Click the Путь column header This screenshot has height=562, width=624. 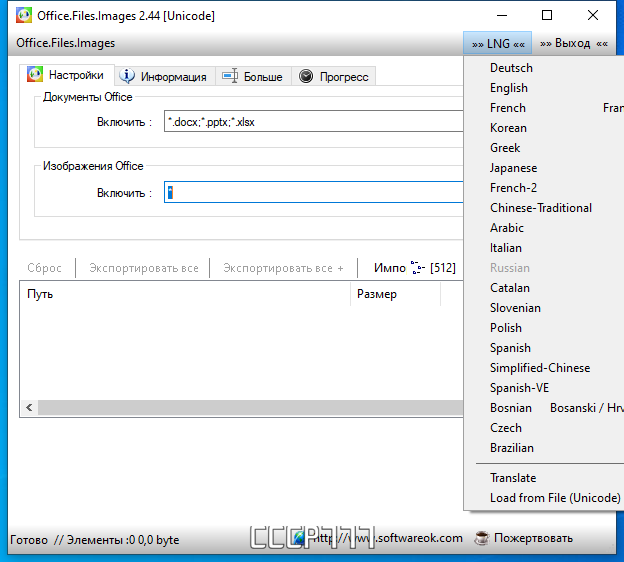coord(185,294)
